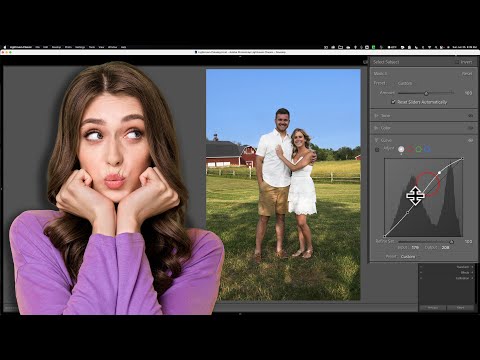The height and width of the screenshot is (360, 480).
Task: Click the Previous button
Action: tap(433, 308)
